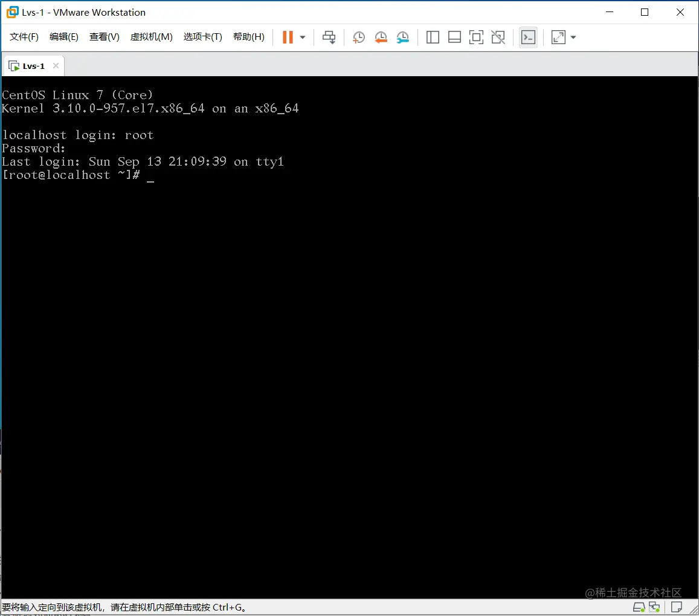The width and height of the screenshot is (699, 616).
Task: Open the 查看(V) menu
Action: [x=104, y=37]
